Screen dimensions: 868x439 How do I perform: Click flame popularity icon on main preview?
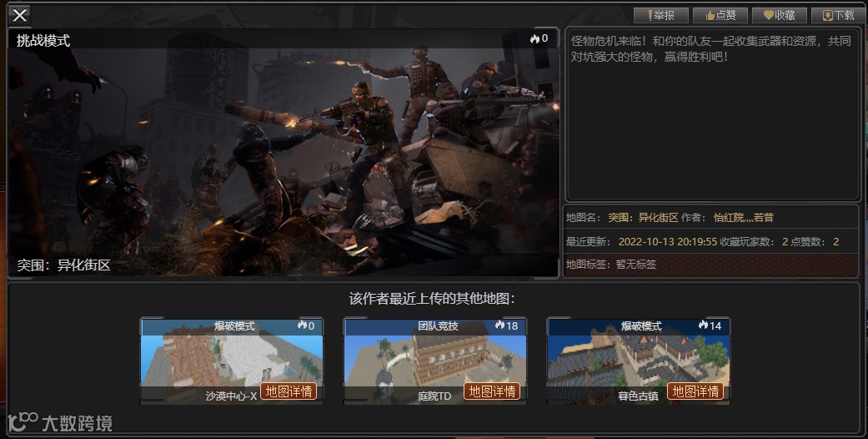(534, 38)
